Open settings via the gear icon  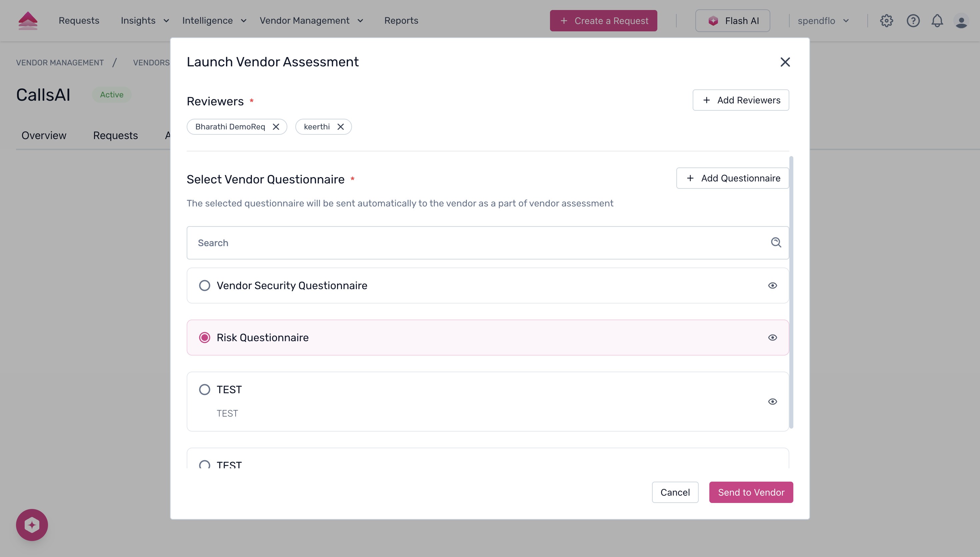pos(887,21)
